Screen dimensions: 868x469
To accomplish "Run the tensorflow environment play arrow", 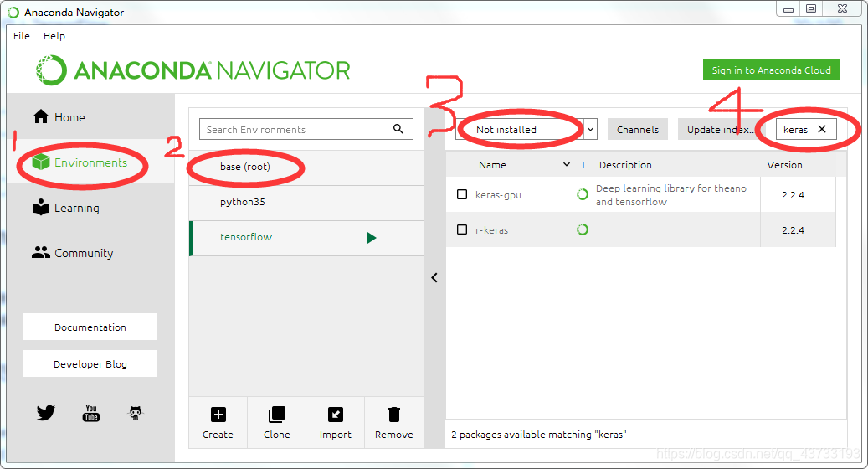I will 372,238.
